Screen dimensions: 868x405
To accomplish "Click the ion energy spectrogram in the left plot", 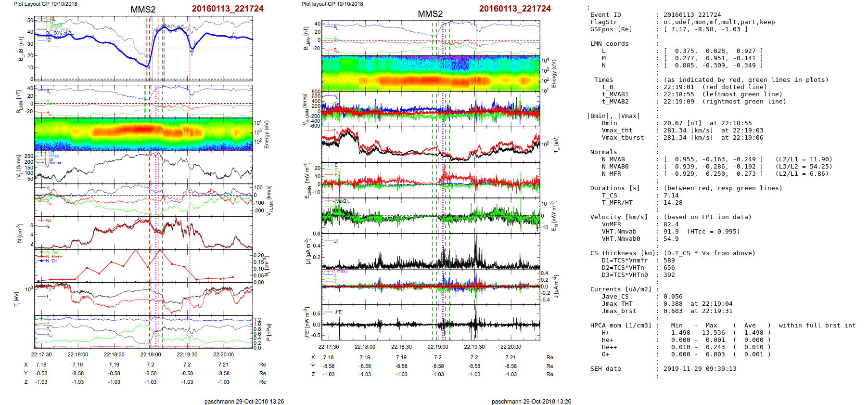I will click(143, 134).
